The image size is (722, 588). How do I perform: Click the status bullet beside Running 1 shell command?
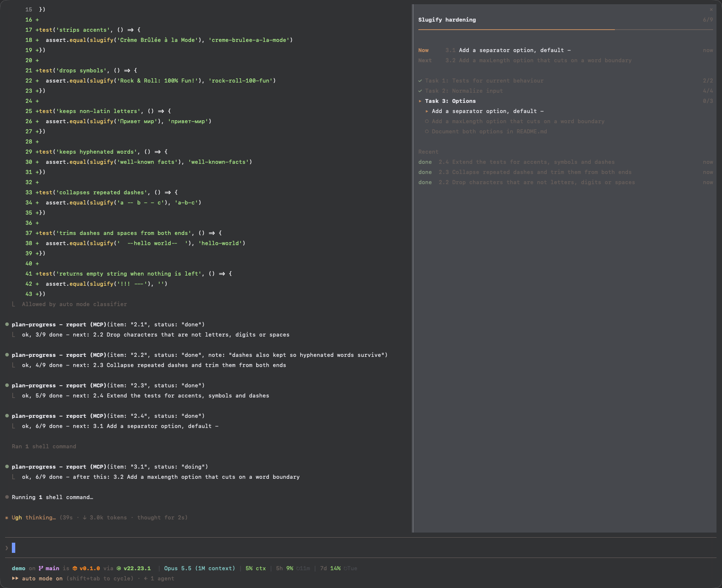point(7,497)
